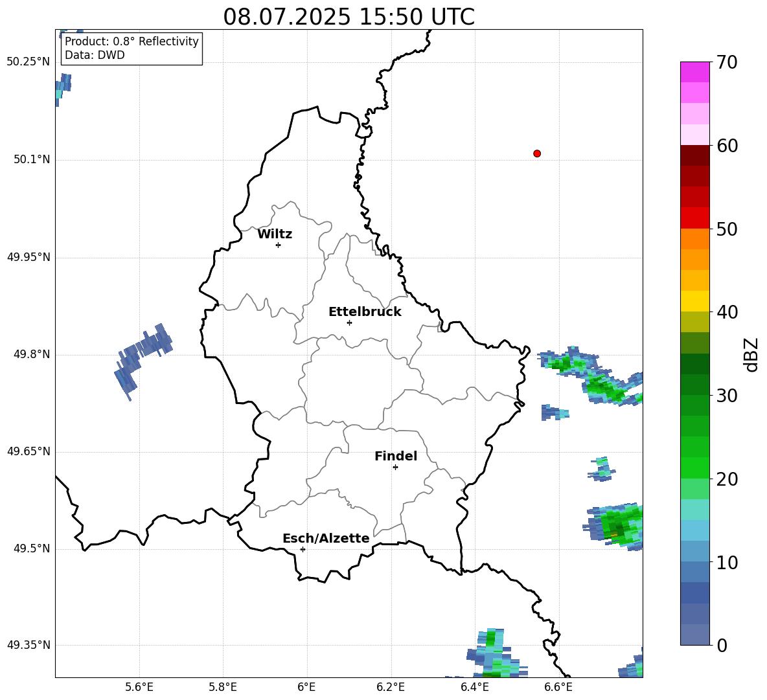The width and height of the screenshot is (767, 700).
Task: Click the '49.5°N' latitude label
Action: [32, 548]
